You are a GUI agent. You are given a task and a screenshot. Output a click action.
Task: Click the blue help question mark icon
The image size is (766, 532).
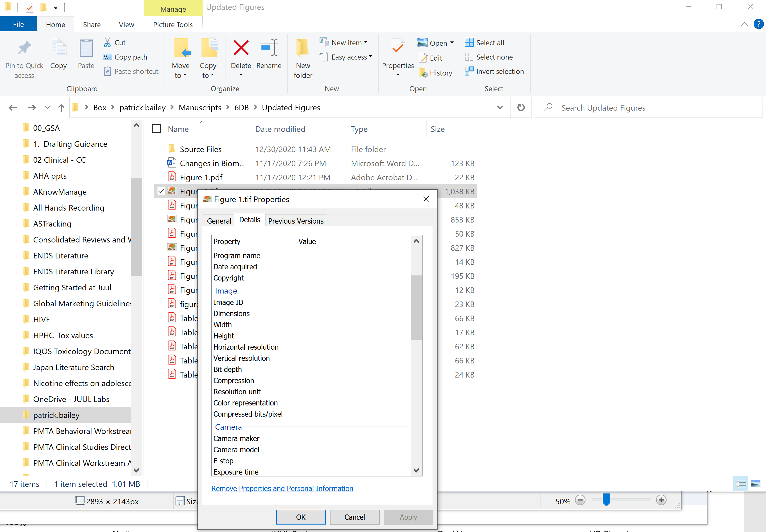758,24
